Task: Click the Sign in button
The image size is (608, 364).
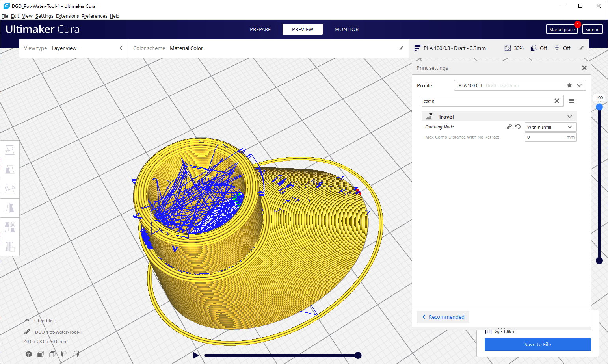Action: 592,30
